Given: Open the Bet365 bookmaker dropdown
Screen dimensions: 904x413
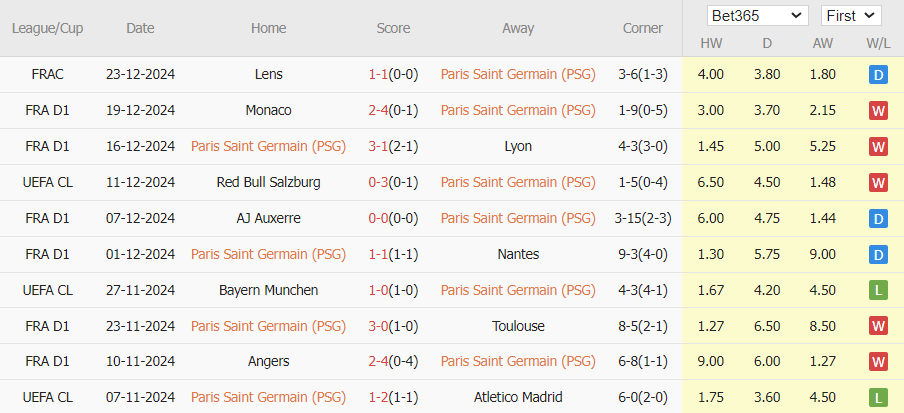Looking at the screenshot, I should (757, 16).
